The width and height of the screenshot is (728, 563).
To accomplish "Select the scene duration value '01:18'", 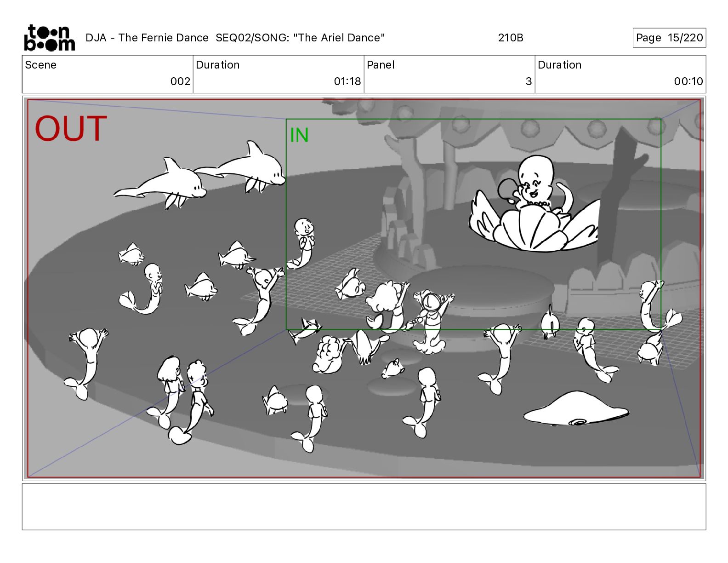I will click(x=347, y=81).
